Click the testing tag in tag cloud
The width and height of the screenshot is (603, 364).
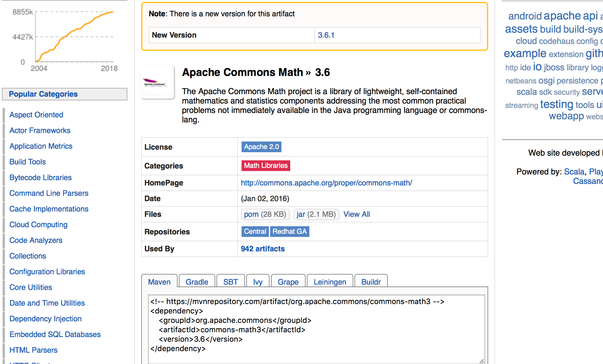pos(556,104)
